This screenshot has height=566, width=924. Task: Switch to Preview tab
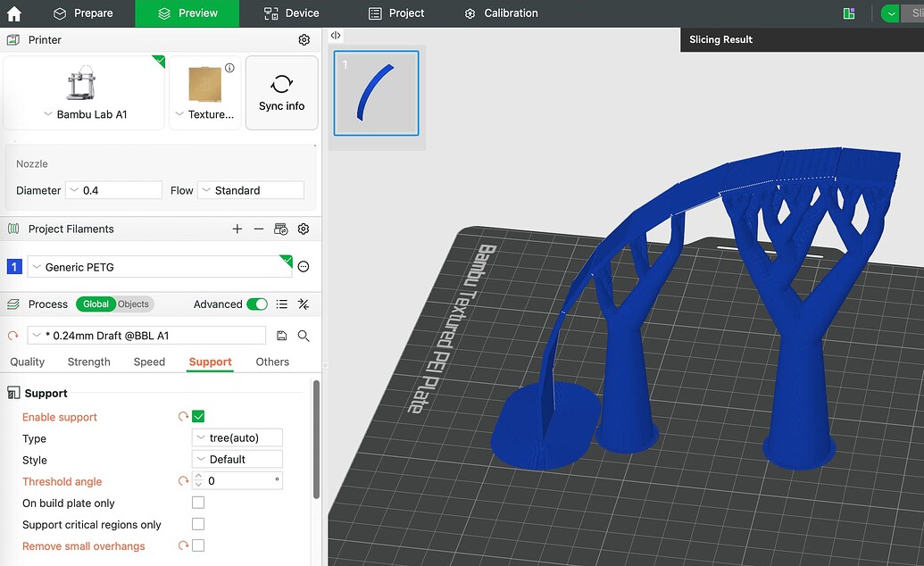(x=187, y=13)
